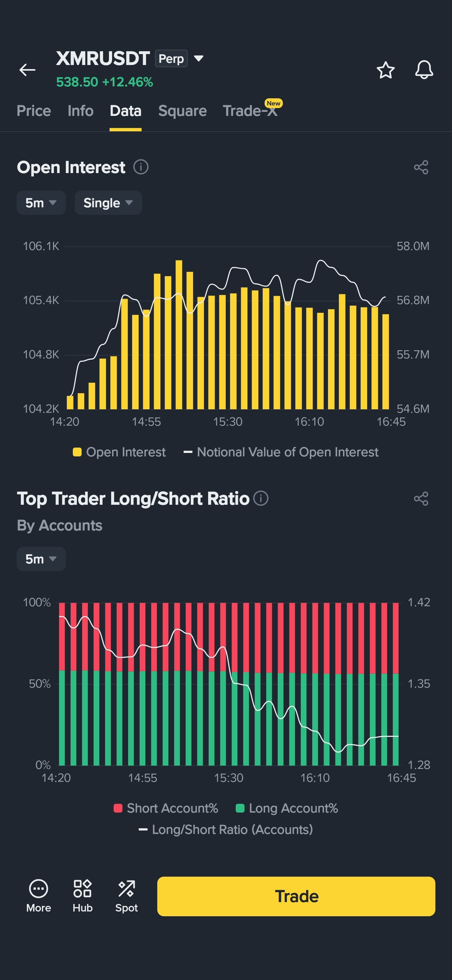Viewport: 452px width, 980px height.
Task: Open the Open Interest info icon
Action: [x=141, y=166]
